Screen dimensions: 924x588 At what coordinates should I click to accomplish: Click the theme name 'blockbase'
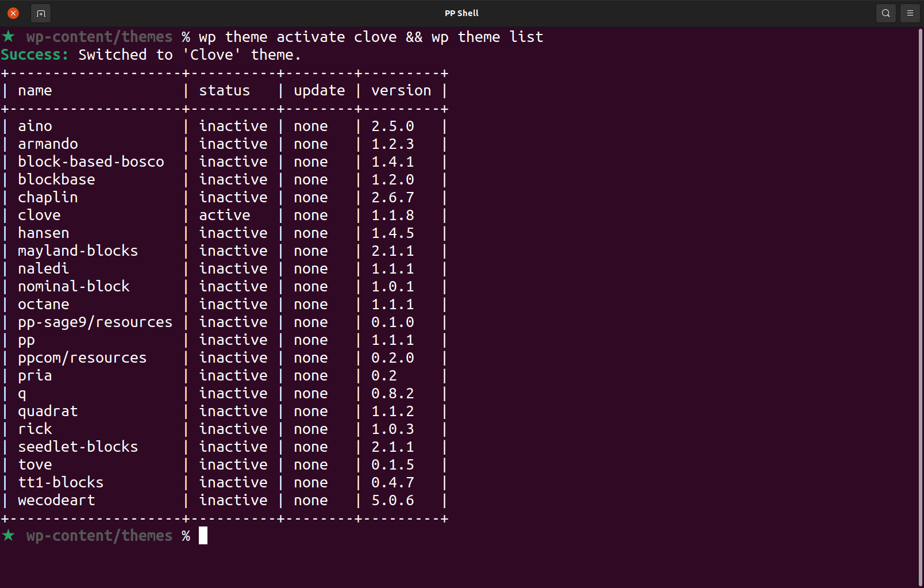(x=56, y=179)
